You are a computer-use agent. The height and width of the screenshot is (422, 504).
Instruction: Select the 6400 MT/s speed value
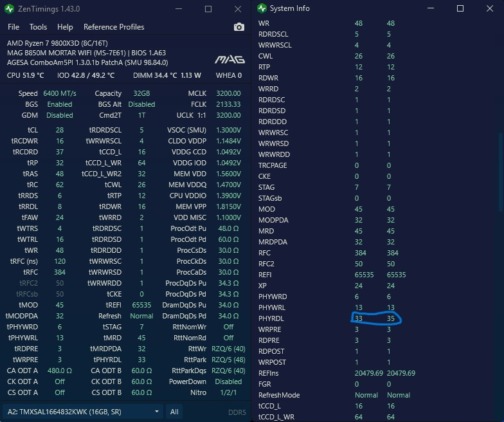tap(60, 93)
